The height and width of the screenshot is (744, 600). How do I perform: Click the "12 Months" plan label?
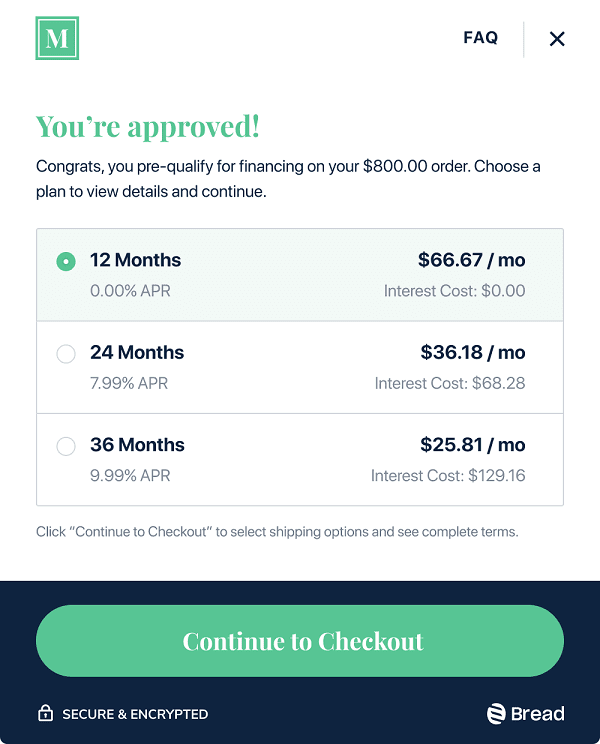(135, 260)
